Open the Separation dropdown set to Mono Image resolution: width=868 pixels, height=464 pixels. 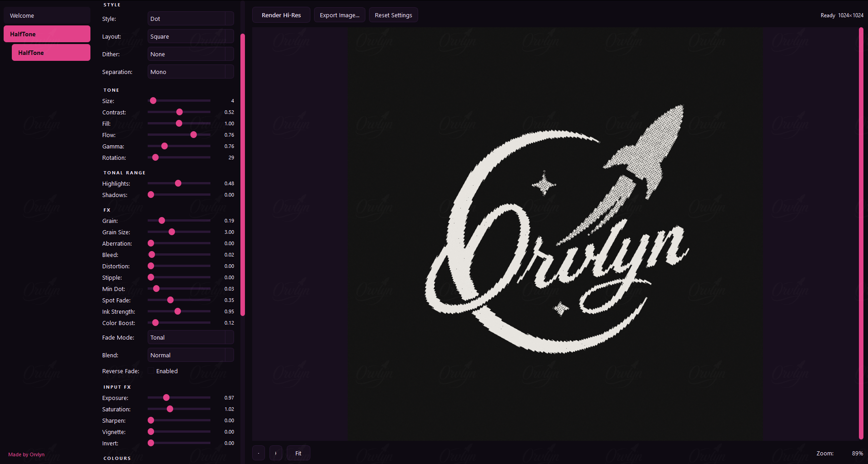[x=190, y=72]
